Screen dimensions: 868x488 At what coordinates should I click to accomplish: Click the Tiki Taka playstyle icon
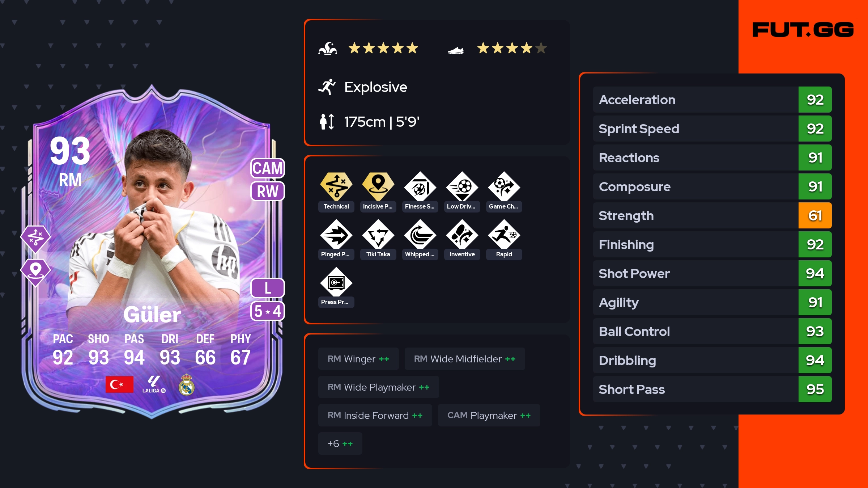pos(378,234)
